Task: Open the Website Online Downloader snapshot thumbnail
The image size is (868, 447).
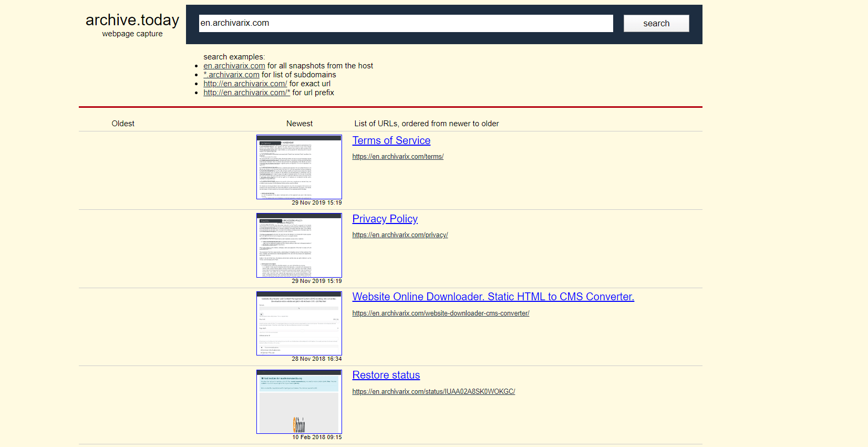Action: pyautogui.click(x=299, y=323)
